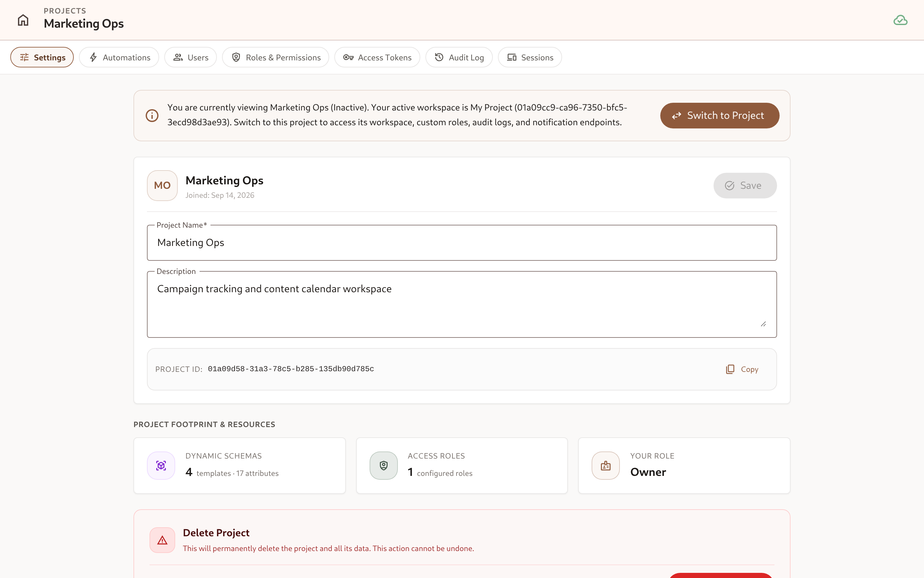Click Switch to Project button
This screenshot has width=924, height=578.
pos(719,116)
